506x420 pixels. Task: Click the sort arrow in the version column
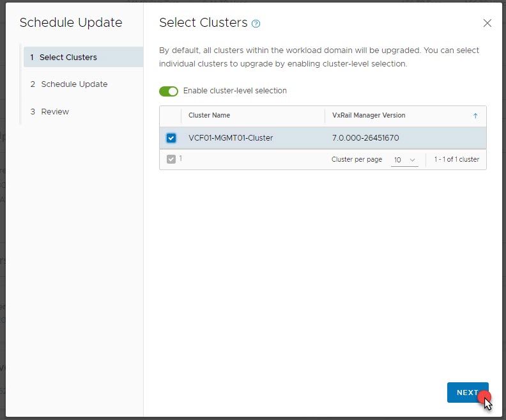coord(475,116)
